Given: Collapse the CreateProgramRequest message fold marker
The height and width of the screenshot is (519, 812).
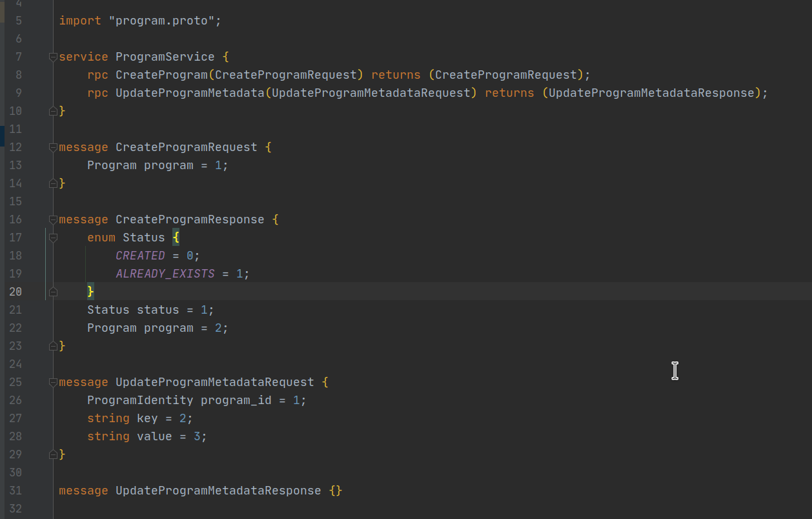Looking at the screenshot, I should (53, 147).
